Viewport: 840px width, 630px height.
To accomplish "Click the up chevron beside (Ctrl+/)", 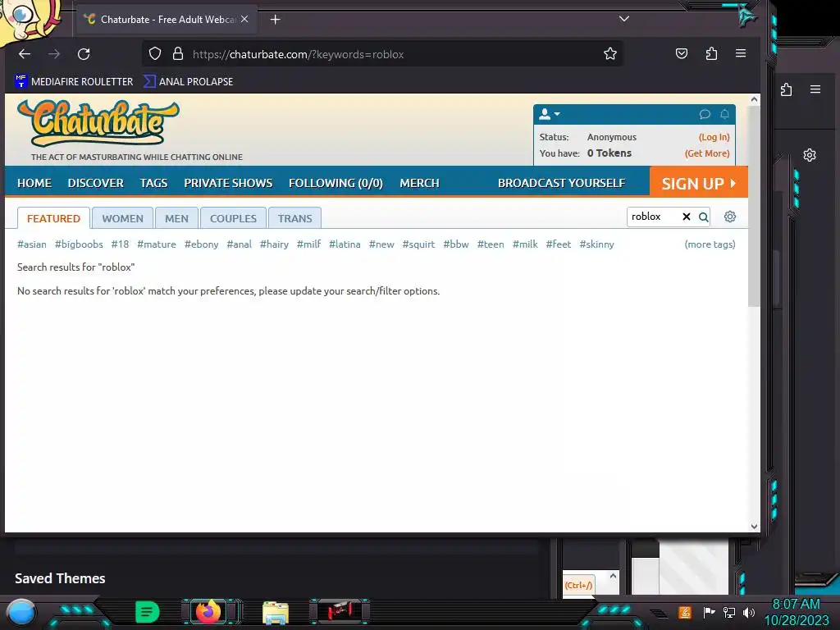I will click(613, 575).
